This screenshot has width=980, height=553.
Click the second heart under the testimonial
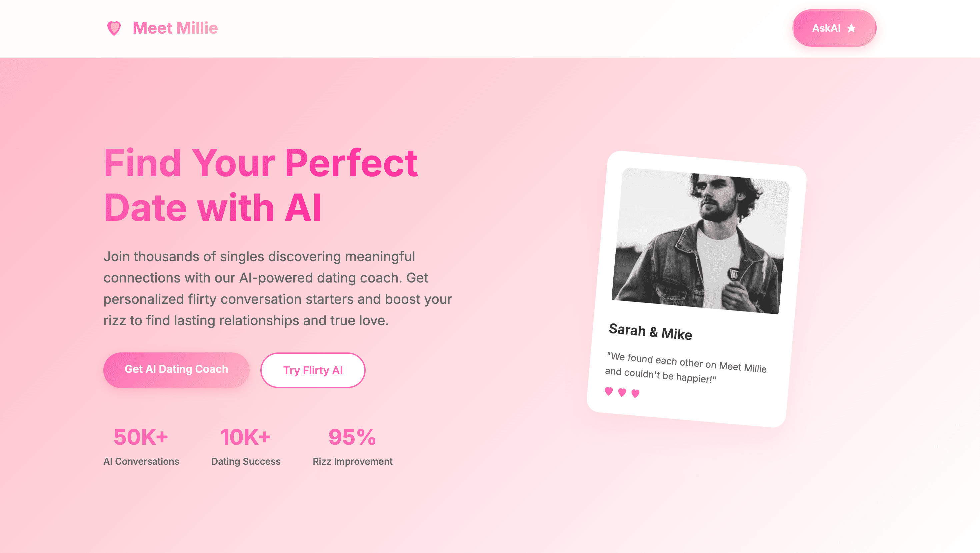point(622,392)
